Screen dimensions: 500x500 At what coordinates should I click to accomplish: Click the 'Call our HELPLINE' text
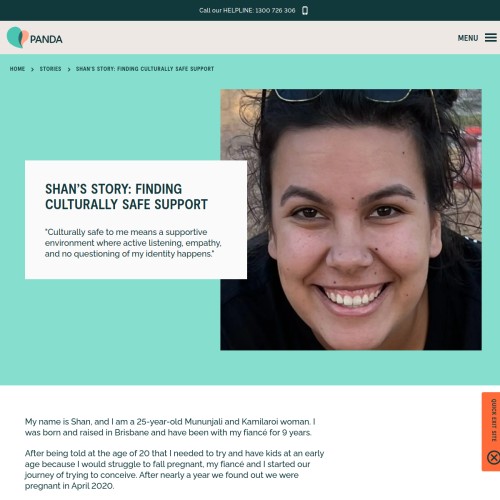226,11
